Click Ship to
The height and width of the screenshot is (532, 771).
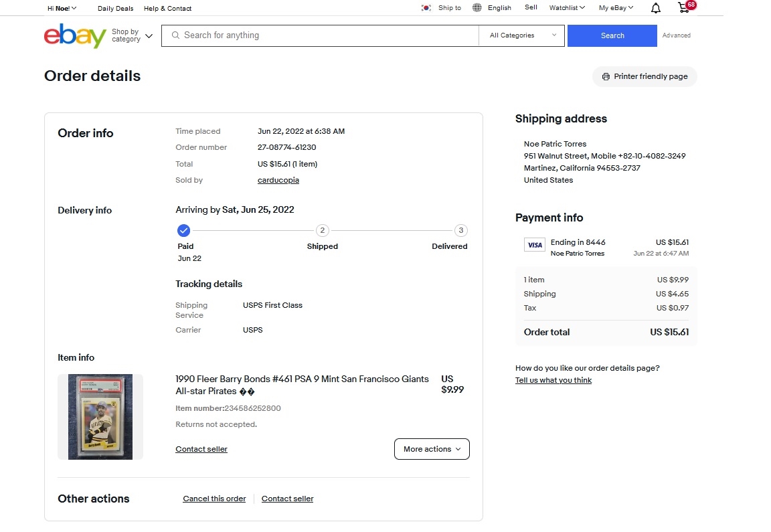click(450, 8)
